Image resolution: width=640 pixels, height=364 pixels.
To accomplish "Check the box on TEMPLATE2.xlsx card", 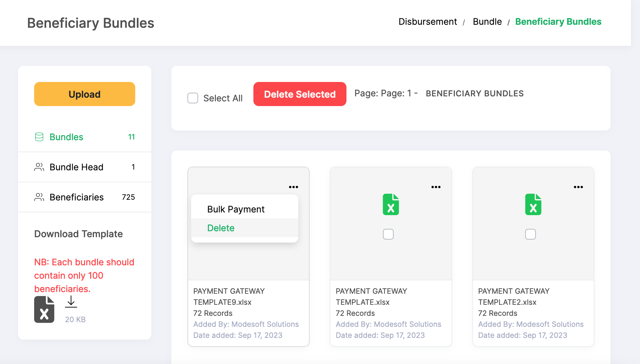I will click(531, 234).
